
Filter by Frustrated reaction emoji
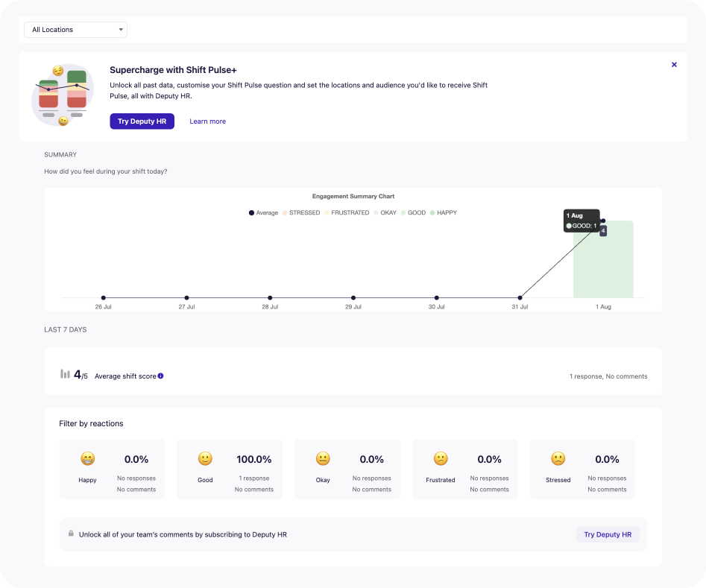(x=441, y=459)
